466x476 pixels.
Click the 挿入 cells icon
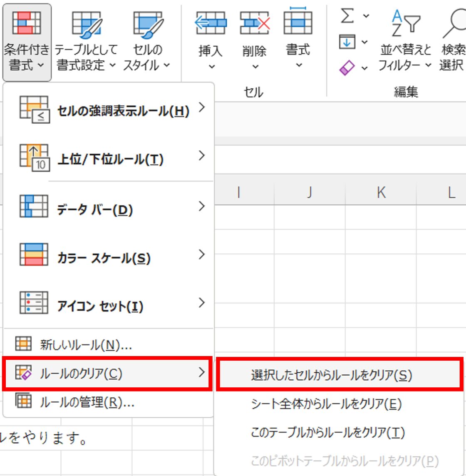coord(211,23)
